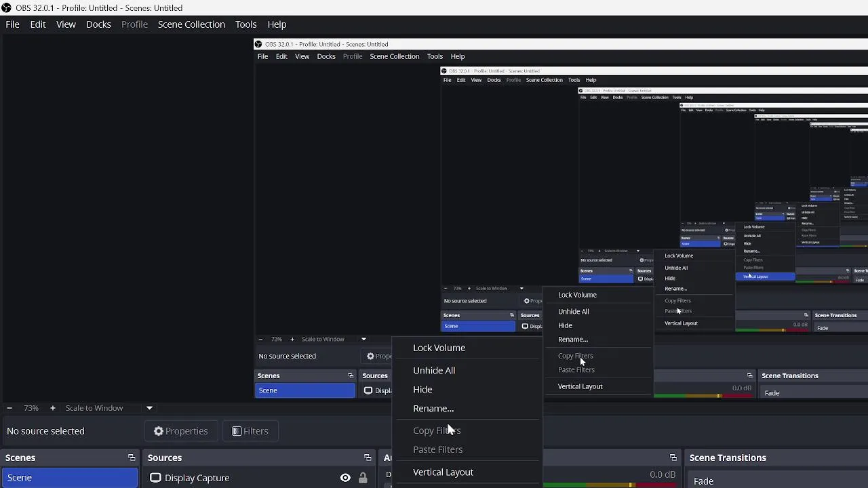Image resolution: width=868 pixels, height=488 pixels.
Task: Click the monitor icon beside Display Capture
Action: click(x=155, y=478)
